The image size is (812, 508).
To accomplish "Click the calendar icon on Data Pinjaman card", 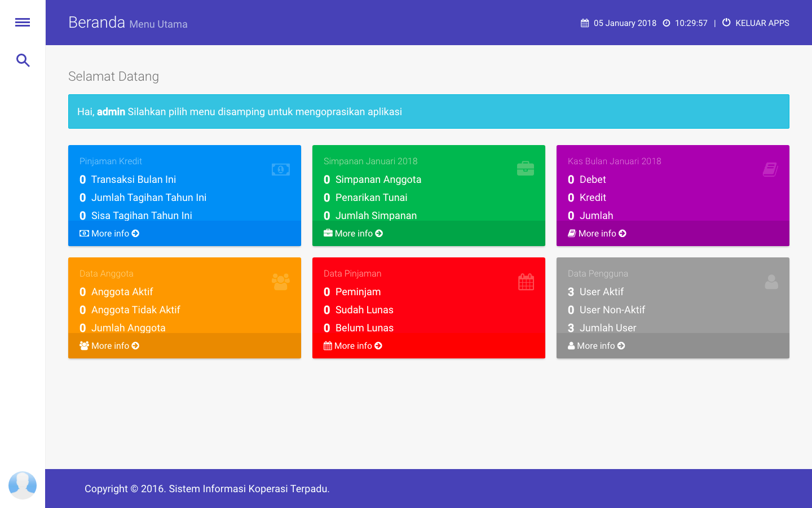I will click(x=526, y=281).
